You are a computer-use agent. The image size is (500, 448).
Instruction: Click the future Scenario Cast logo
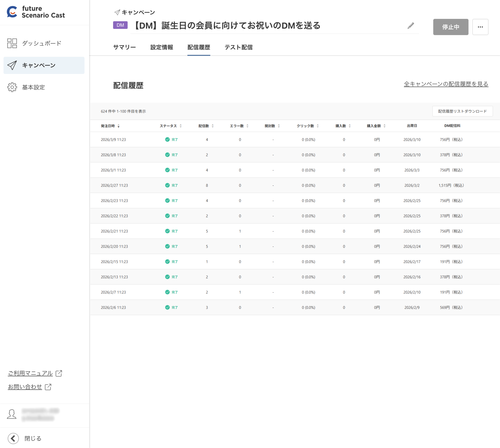(x=35, y=12)
